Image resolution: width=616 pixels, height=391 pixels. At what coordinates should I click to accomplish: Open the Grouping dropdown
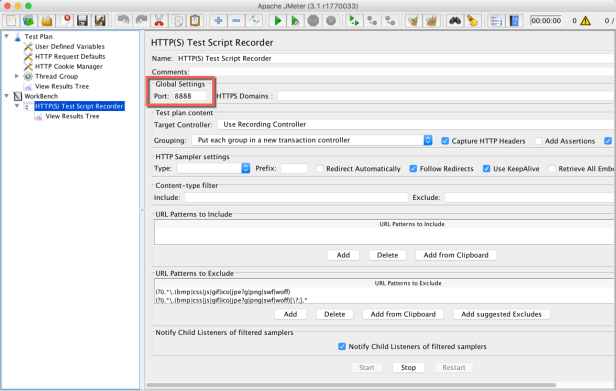(x=312, y=140)
